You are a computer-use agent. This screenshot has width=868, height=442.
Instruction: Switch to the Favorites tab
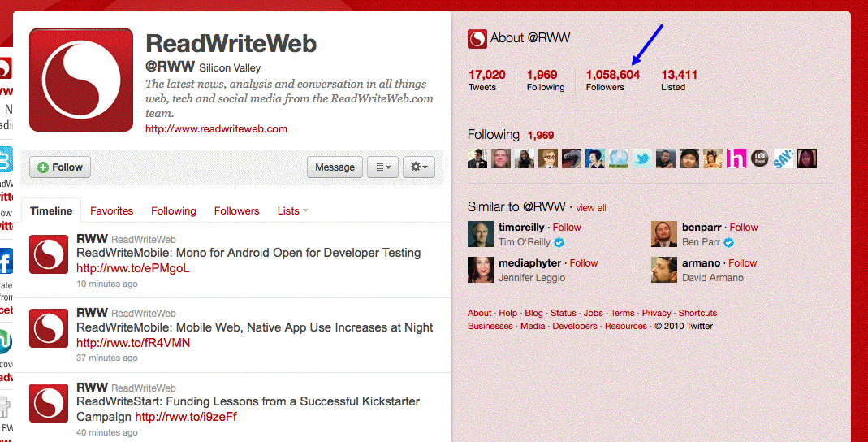[x=112, y=211]
